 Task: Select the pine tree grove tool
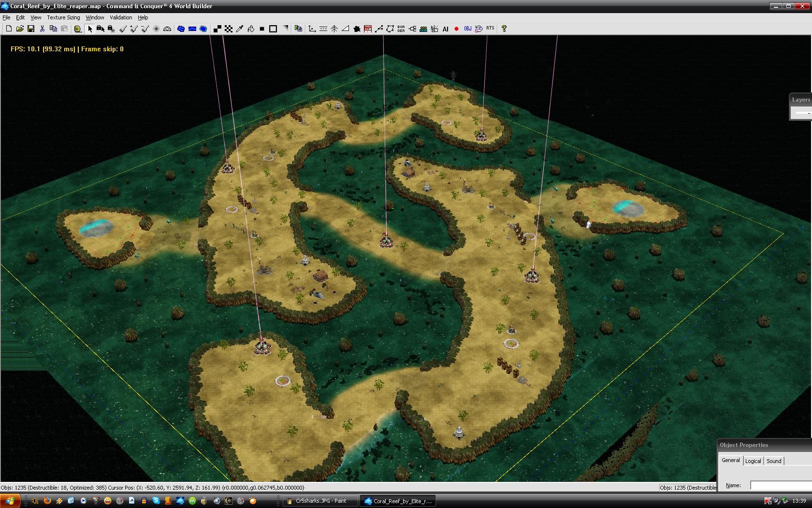(x=334, y=29)
